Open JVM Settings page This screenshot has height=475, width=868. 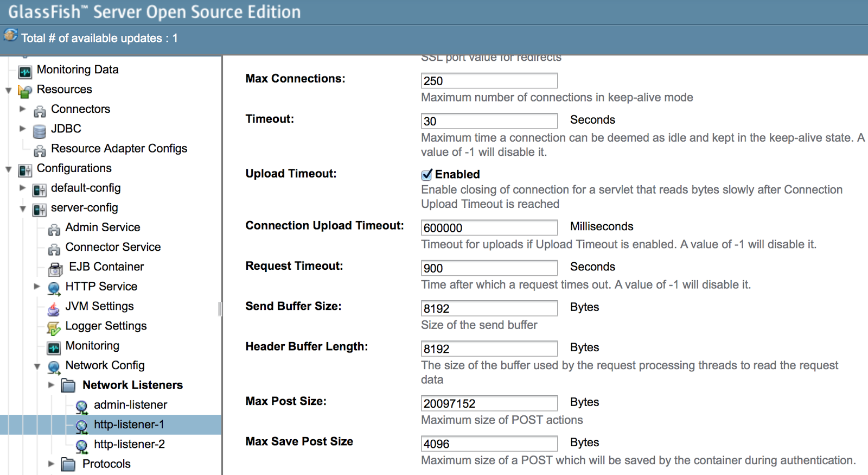click(99, 306)
